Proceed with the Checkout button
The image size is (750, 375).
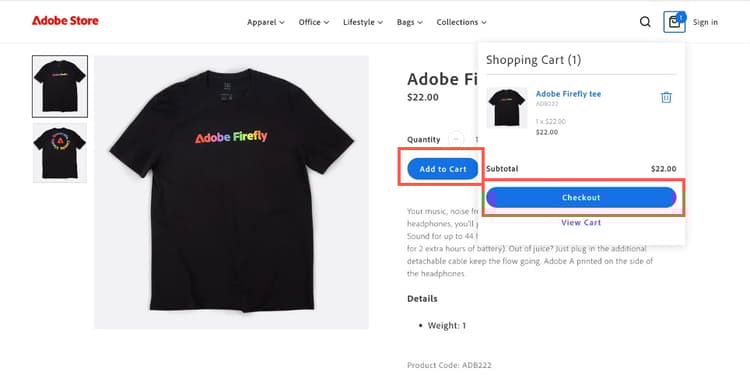pos(581,198)
